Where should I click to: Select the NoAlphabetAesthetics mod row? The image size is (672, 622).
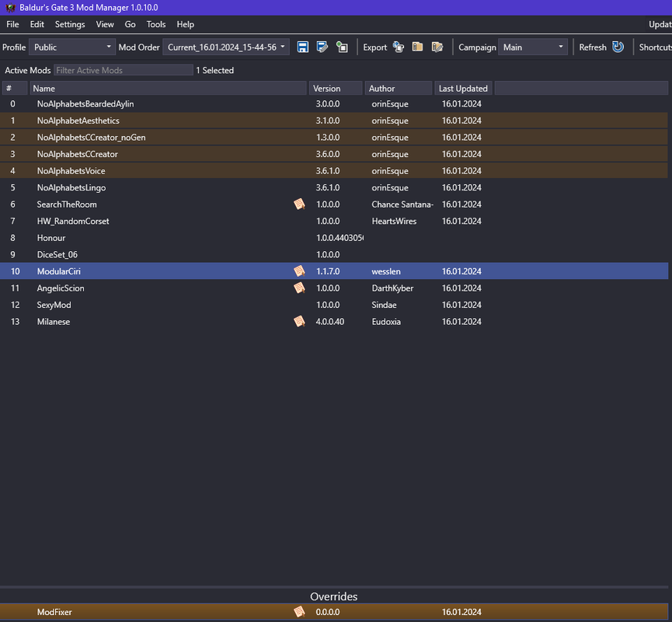pos(334,121)
